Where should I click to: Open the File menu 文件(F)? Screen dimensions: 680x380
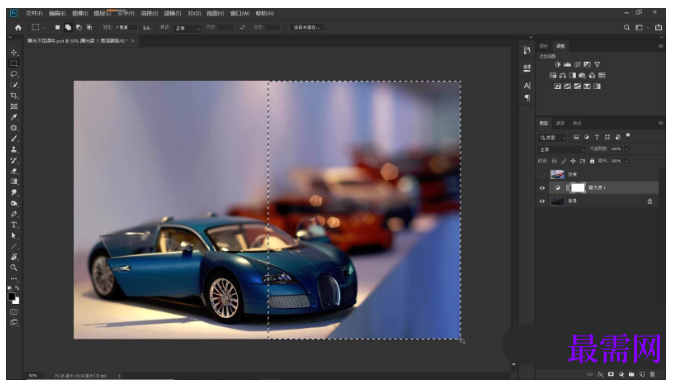point(34,13)
